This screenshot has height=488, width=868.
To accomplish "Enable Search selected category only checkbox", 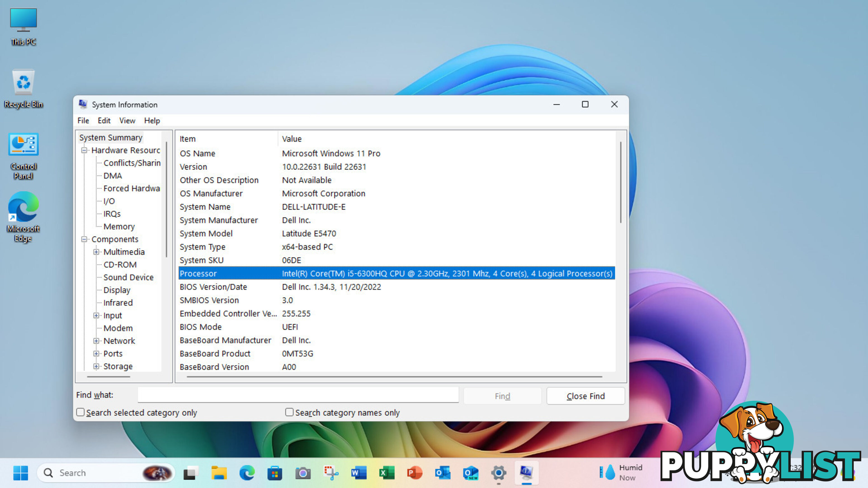I will tap(80, 412).
